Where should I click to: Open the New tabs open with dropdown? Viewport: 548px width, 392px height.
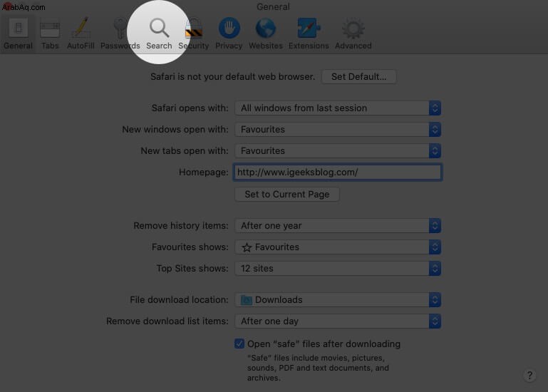(x=338, y=150)
